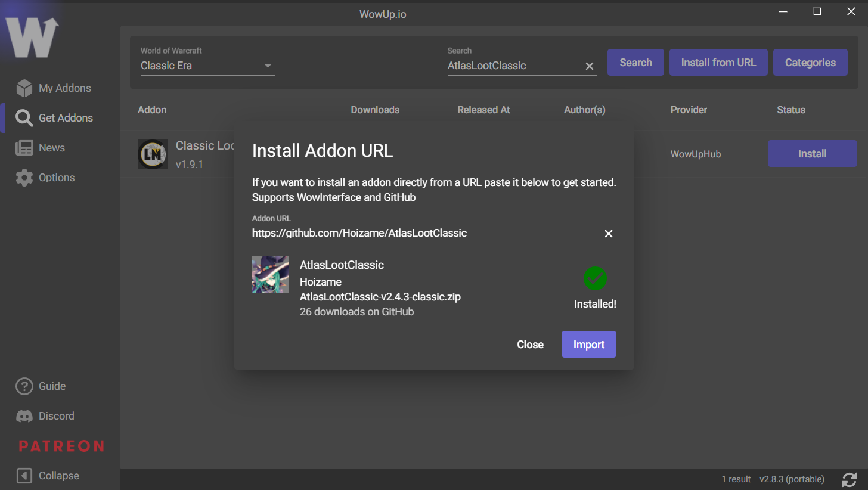Open the Options gear icon
868x490 pixels.
tap(24, 177)
